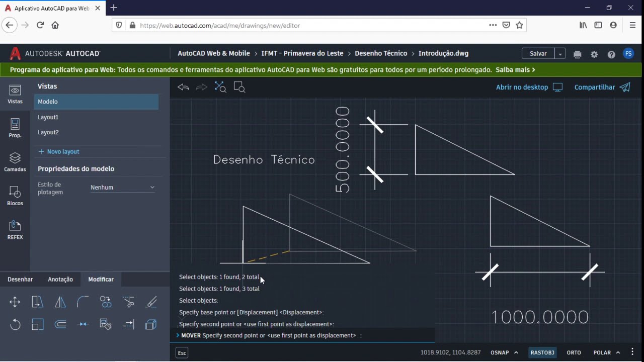The image size is (644, 362).
Task: Select the Rotate tool
Action: tap(15, 324)
